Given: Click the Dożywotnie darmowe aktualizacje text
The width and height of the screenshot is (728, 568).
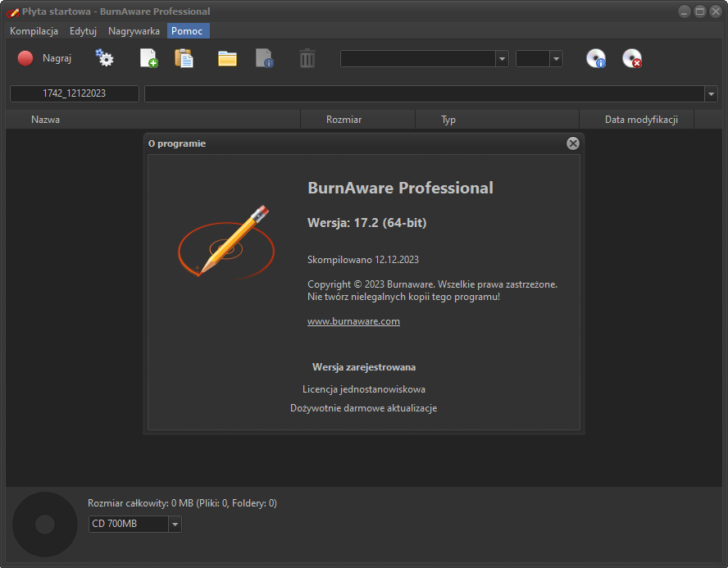Looking at the screenshot, I should pos(364,408).
